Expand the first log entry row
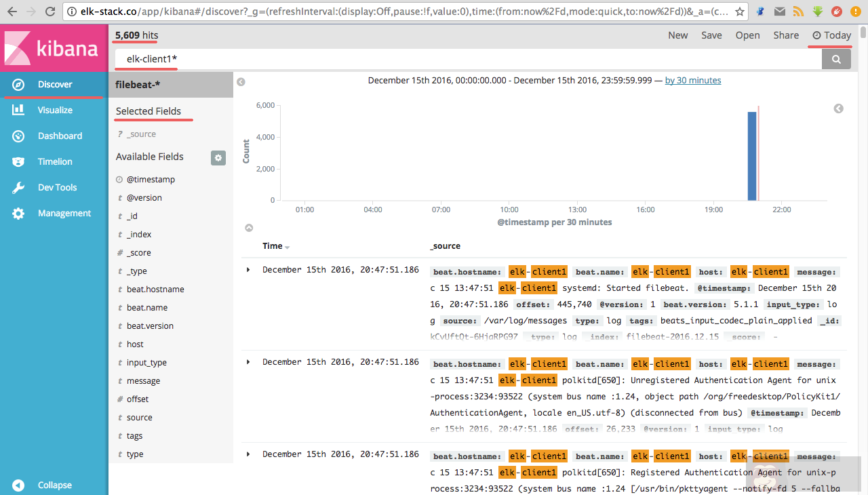 coord(248,269)
